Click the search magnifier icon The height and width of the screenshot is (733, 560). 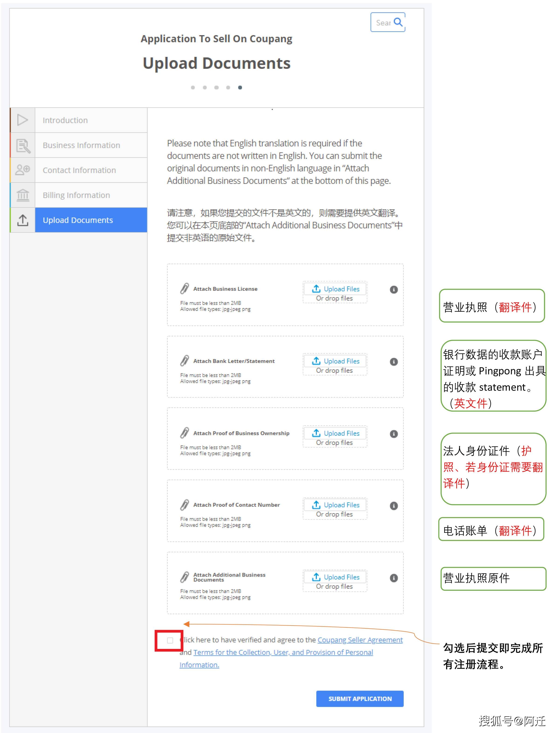click(398, 22)
